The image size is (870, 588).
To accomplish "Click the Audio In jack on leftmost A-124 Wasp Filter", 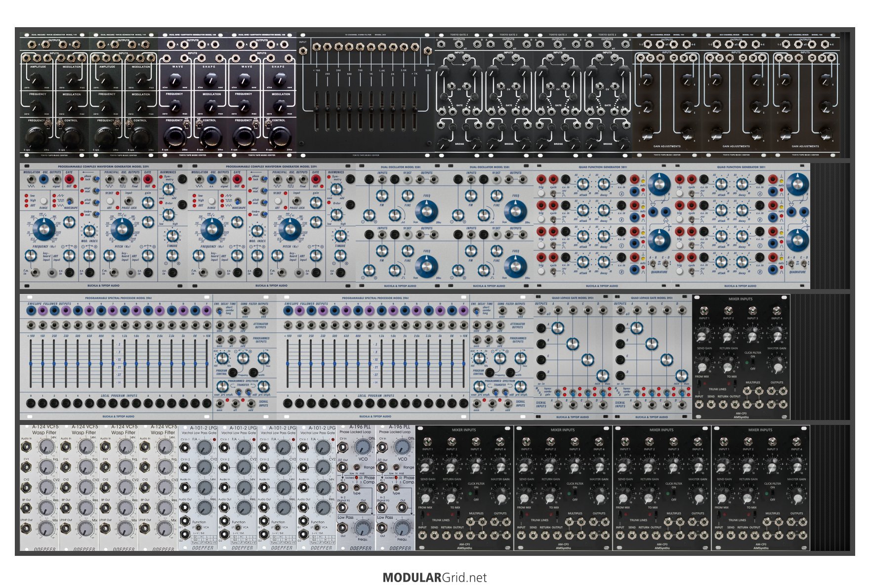I will tap(25, 448).
